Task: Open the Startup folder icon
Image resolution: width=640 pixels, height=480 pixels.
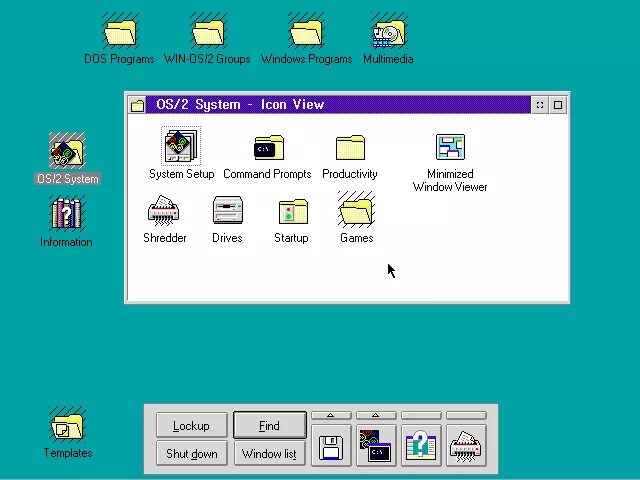Action: 293,211
